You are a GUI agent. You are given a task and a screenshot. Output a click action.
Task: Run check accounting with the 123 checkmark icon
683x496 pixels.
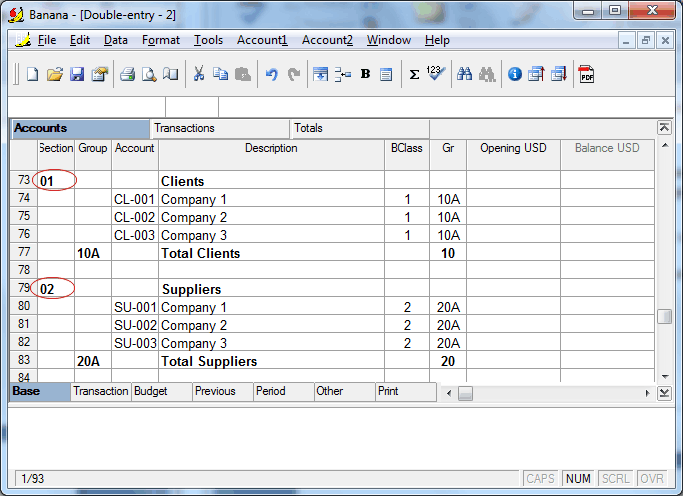pyautogui.click(x=436, y=74)
